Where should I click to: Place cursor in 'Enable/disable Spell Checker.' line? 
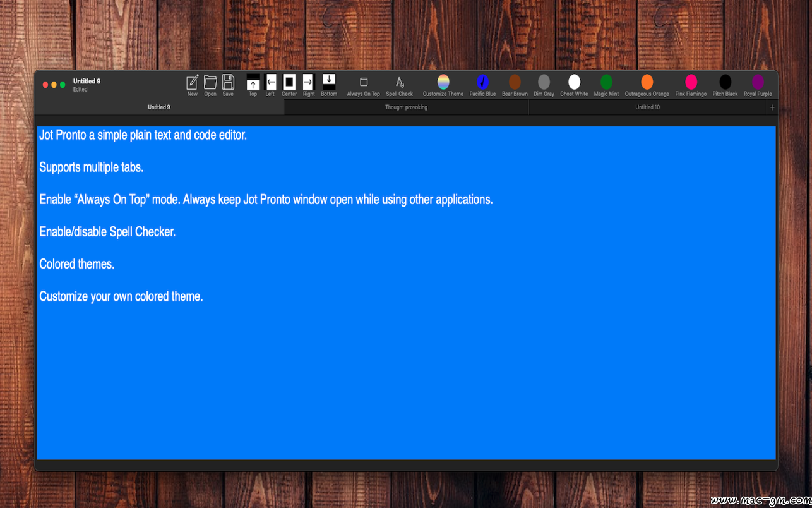(x=107, y=232)
